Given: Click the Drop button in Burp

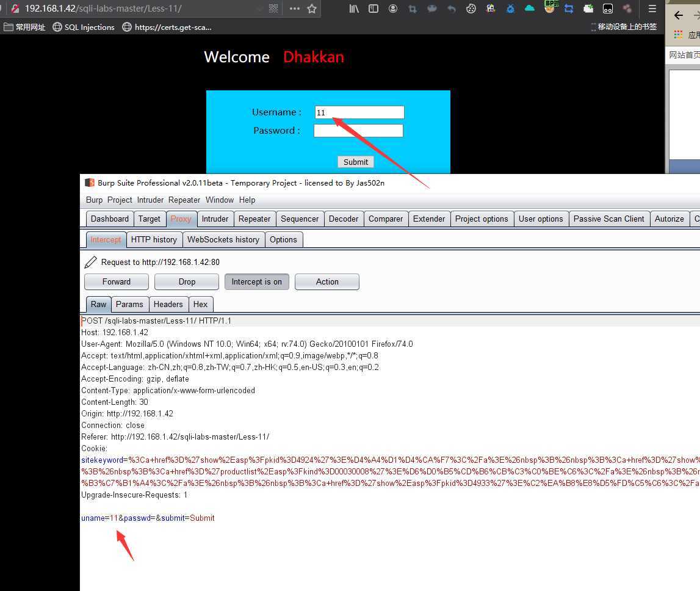Looking at the screenshot, I should pos(187,282).
